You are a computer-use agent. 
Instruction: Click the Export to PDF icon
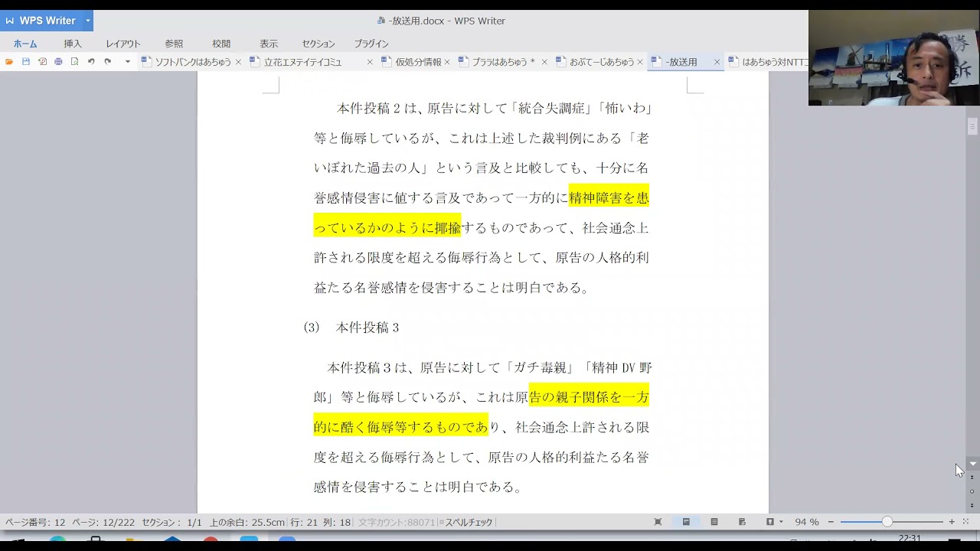(42, 62)
